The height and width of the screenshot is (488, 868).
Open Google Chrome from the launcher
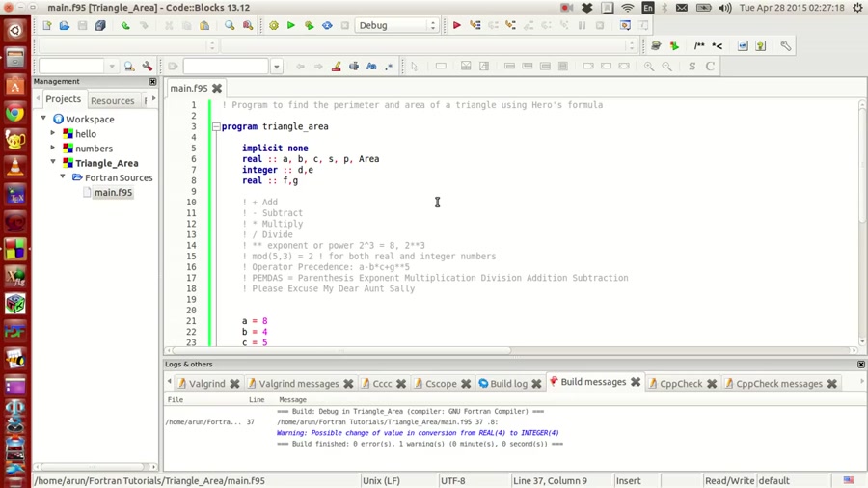[x=14, y=114]
